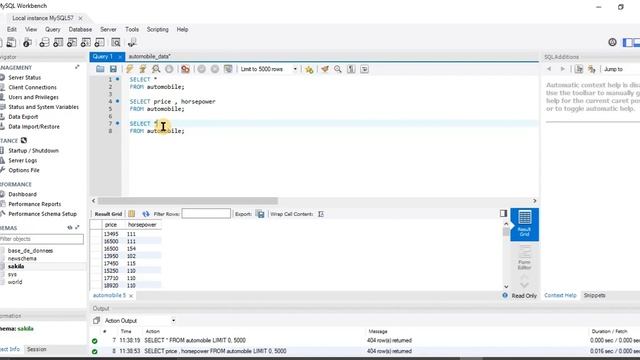Select the base_de_donnees schema

(30, 251)
